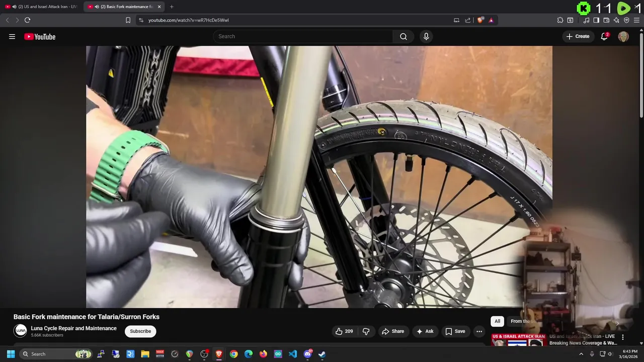The height and width of the screenshot is (362, 644).
Task: Open Steam from the taskbar
Action: (322, 354)
